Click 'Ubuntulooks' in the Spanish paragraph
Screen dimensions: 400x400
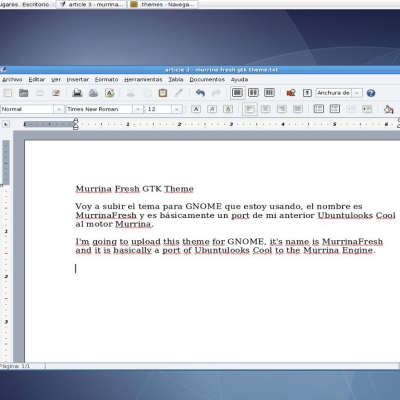pyautogui.click(x=345, y=215)
